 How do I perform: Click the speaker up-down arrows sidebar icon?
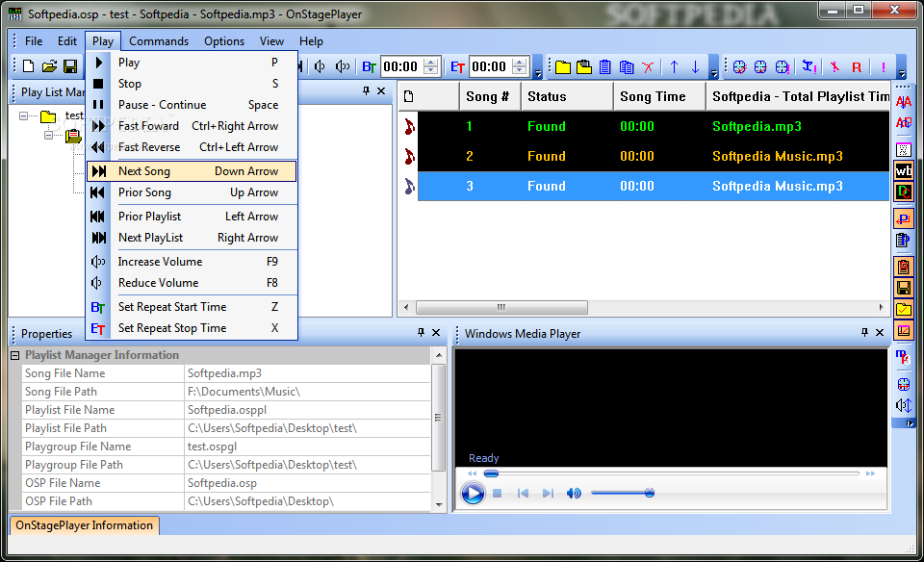pos(904,405)
